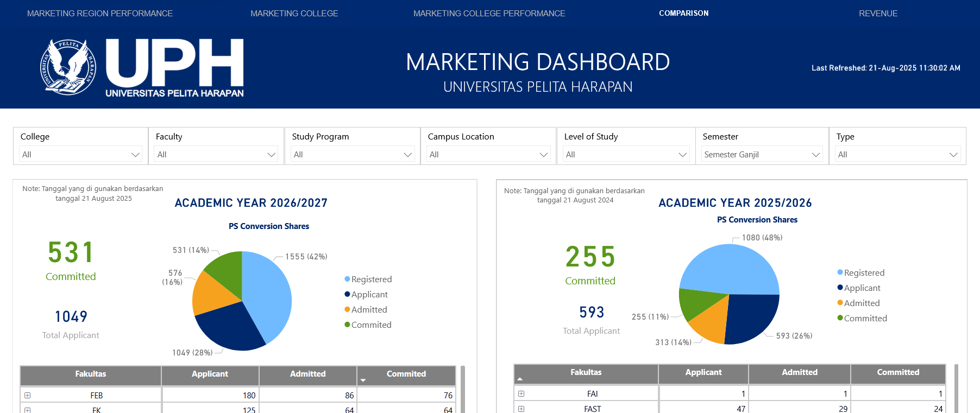This screenshot has height=413, width=980.
Task: Go to Marketing Region Performance tab
Action: [100, 13]
